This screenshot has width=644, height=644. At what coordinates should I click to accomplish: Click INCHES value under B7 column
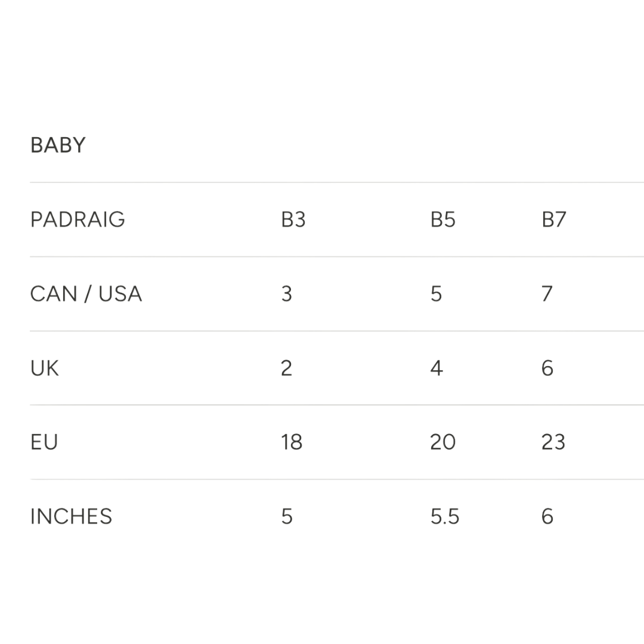click(547, 516)
